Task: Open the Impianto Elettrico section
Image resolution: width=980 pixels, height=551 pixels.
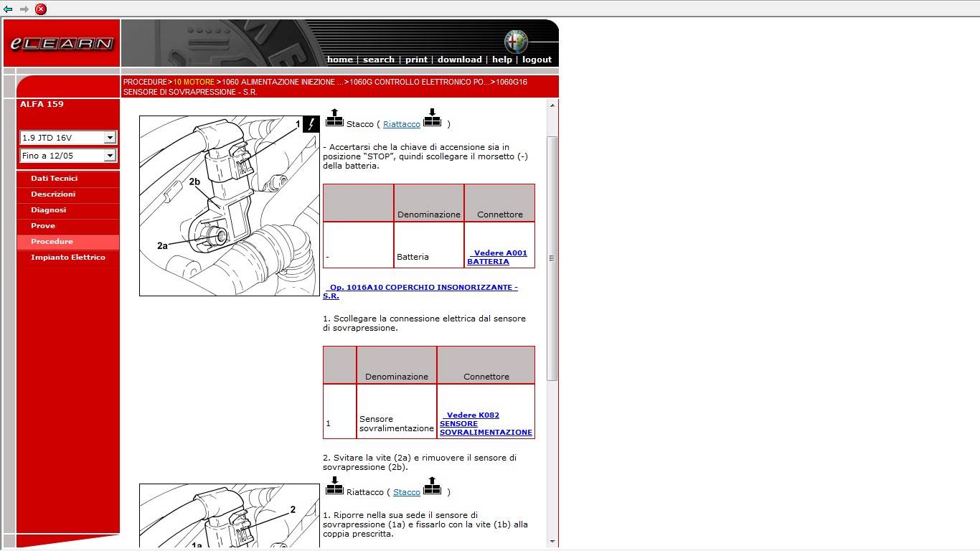Action: (68, 258)
